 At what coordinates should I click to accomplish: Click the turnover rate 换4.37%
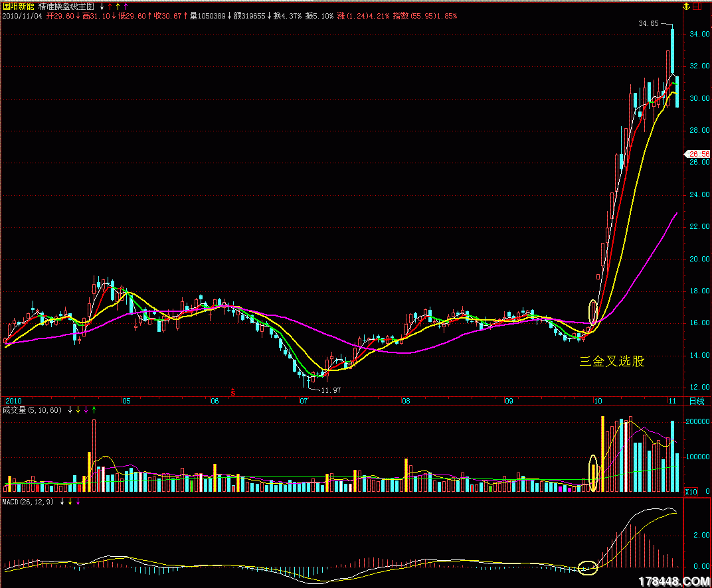pyautogui.click(x=288, y=17)
